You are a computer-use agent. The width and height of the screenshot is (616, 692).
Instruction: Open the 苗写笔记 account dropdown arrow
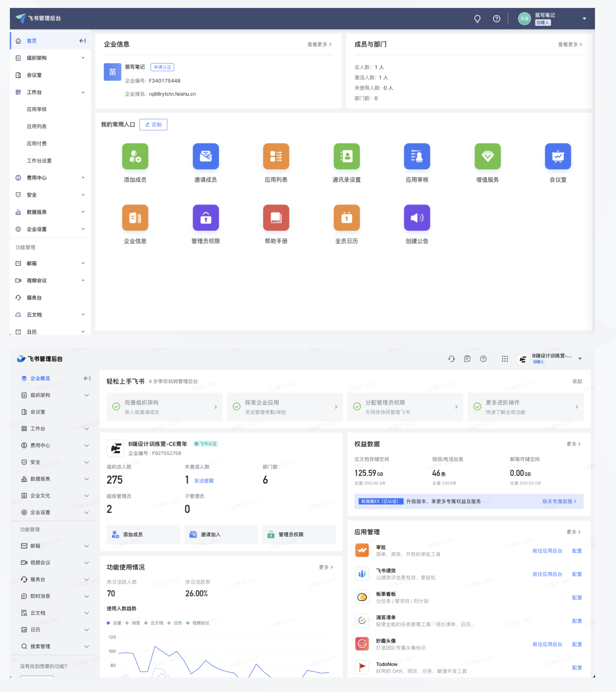pos(584,18)
